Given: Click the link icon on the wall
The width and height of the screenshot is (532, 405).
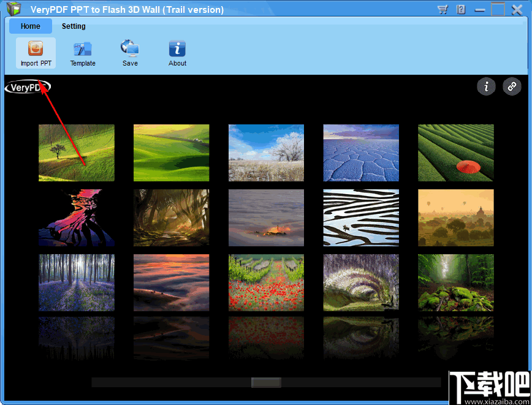Looking at the screenshot, I should click(512, 86).
